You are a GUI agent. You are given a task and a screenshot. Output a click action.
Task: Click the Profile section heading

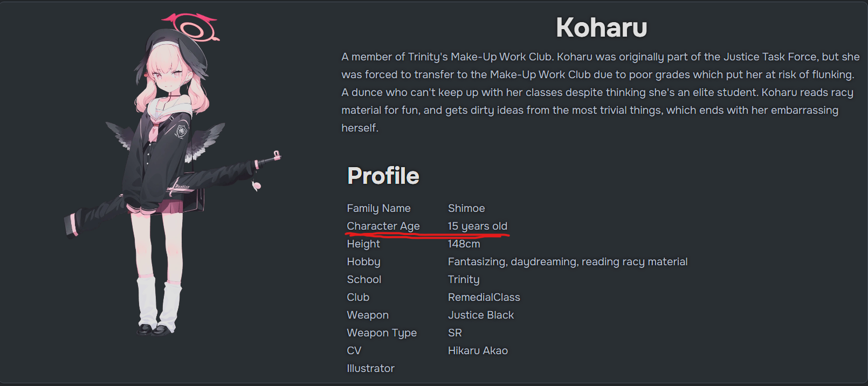[383, 176]
